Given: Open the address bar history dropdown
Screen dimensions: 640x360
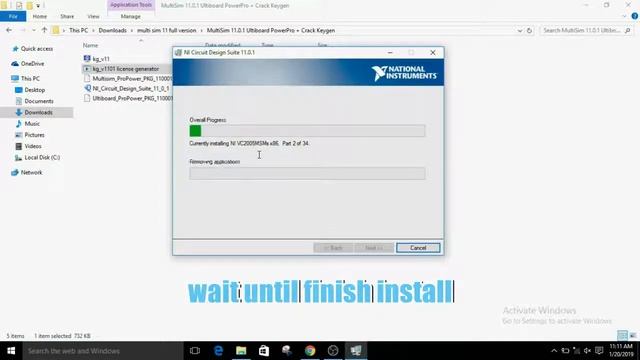Looking at the screenshot, I should coord(520,31).
